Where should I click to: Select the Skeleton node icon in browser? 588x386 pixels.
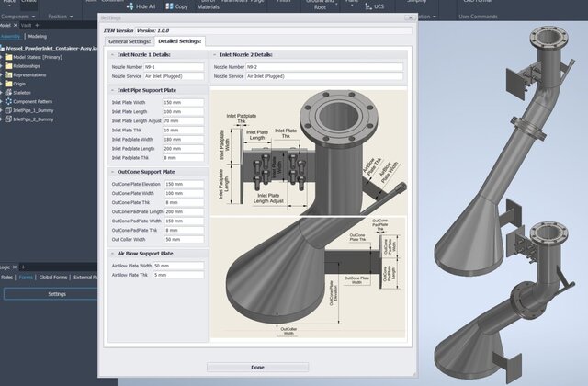8,94
